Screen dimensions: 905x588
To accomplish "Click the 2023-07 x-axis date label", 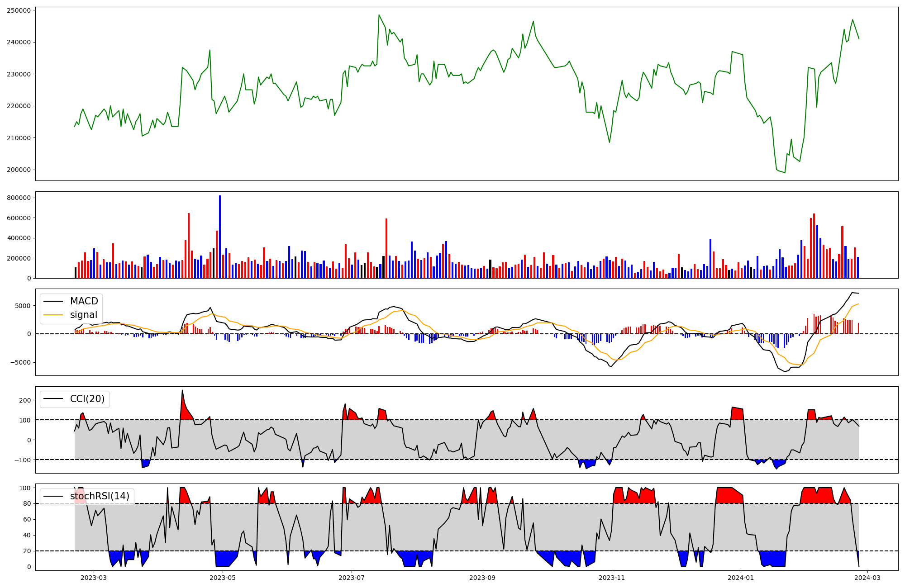I will pos(352,577).
